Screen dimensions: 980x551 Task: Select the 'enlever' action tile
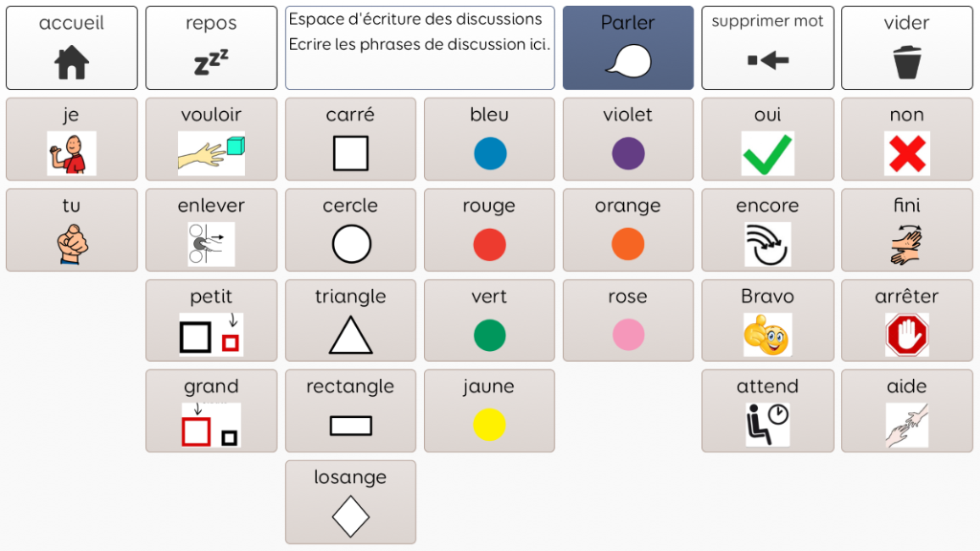212,230
